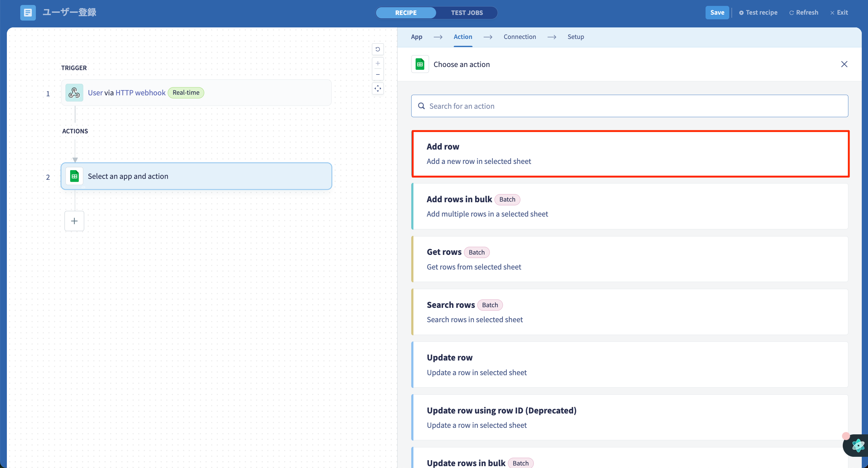Add a new step with the plus button

pos(74,221)
